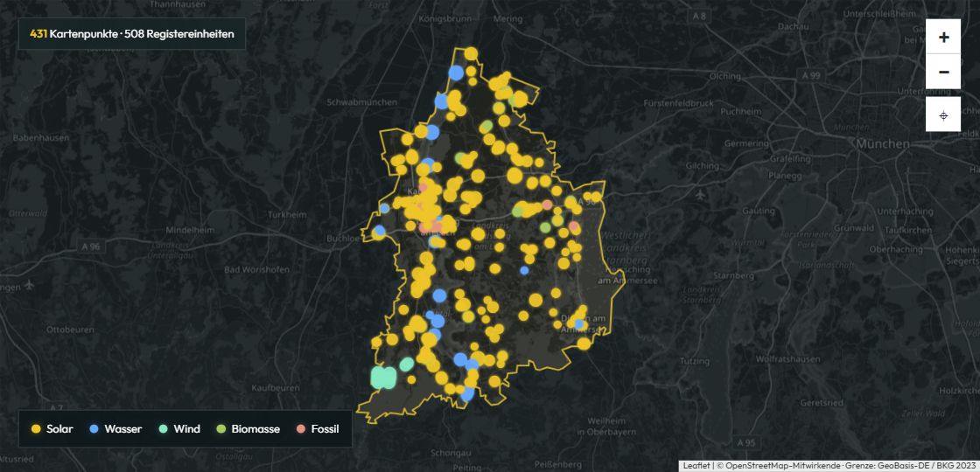Click the Schwabmünchen label
The image size is (980, 472).
[362, 101]
